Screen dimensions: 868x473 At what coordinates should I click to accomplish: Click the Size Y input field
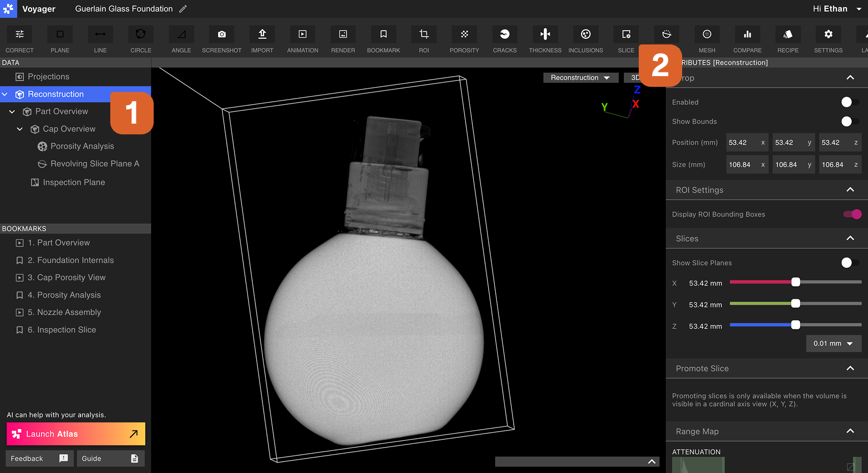793,164
